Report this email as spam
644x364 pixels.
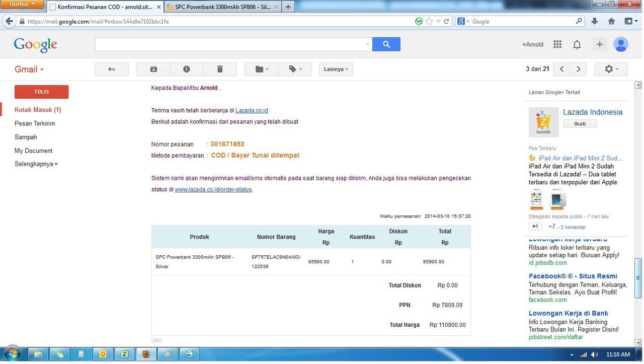(187, 69)
